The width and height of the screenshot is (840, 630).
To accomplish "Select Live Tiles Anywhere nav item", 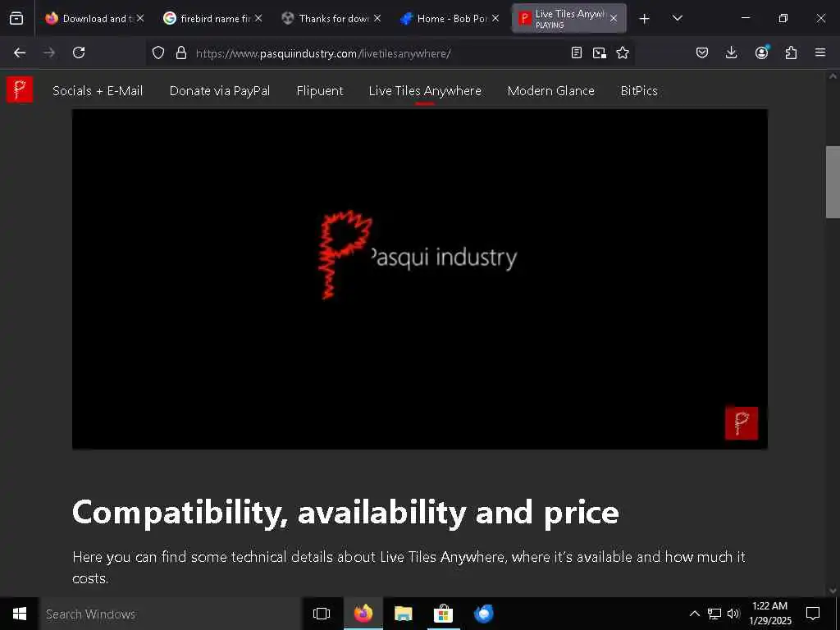I will tap(425, 90).
